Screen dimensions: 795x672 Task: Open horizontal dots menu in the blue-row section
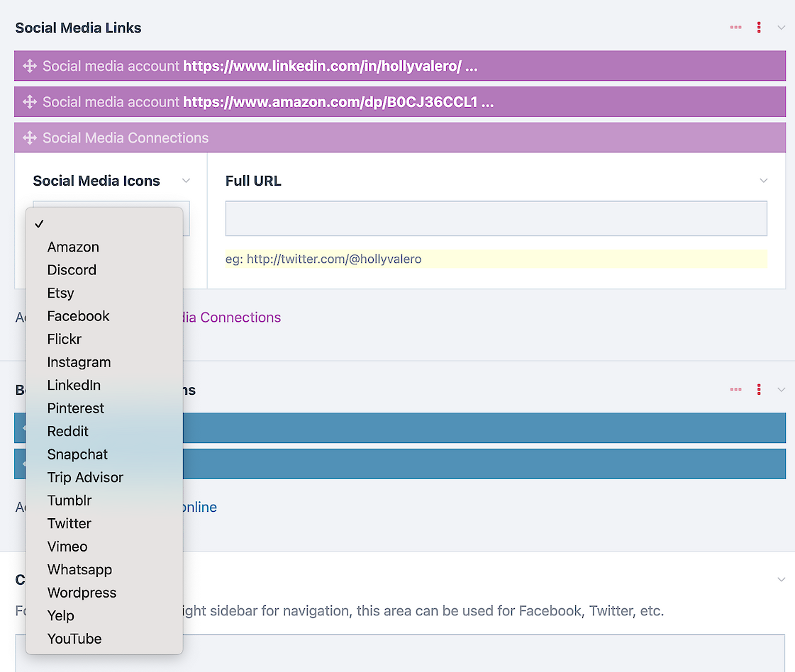click(x=735, y=389)
